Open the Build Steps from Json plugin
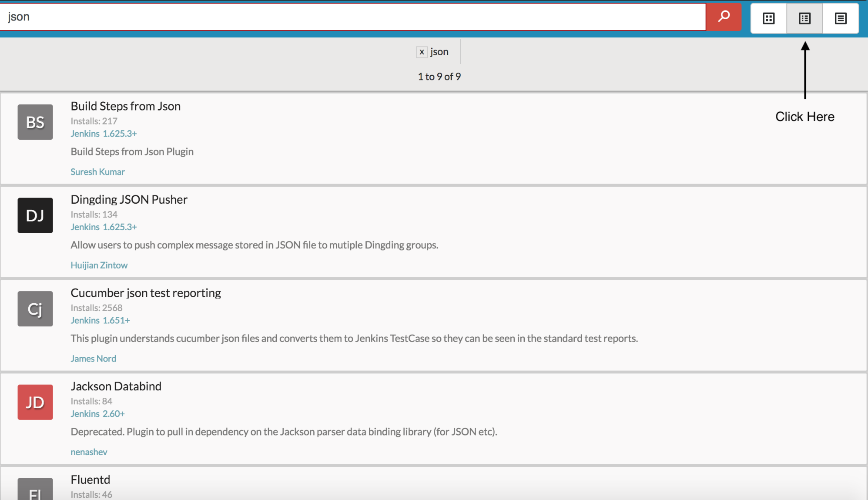Viewport: 868px width, 500px height. click(x=125, y=106)
